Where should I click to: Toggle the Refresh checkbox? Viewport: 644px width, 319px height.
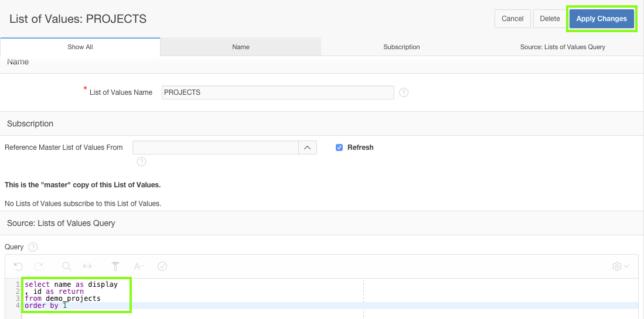(339, 148)
